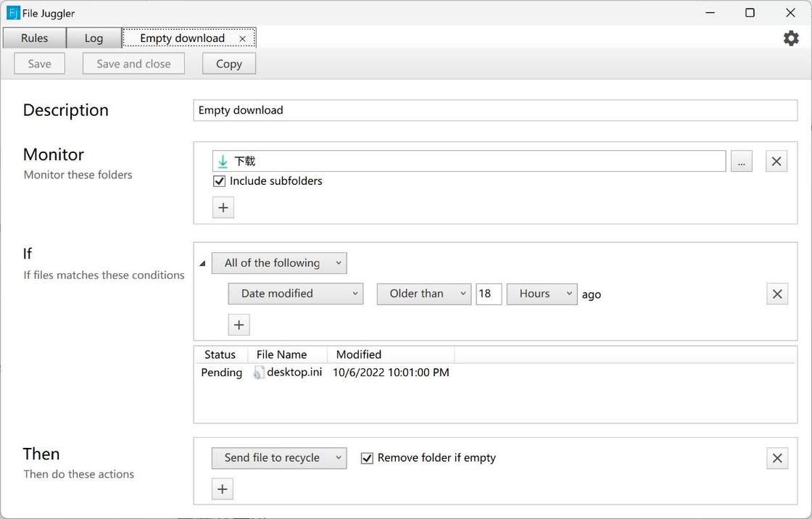Click the Pending status cell
Image resolution: width=812 pixels, height=519 pixels.
click(x=221, y=373)
